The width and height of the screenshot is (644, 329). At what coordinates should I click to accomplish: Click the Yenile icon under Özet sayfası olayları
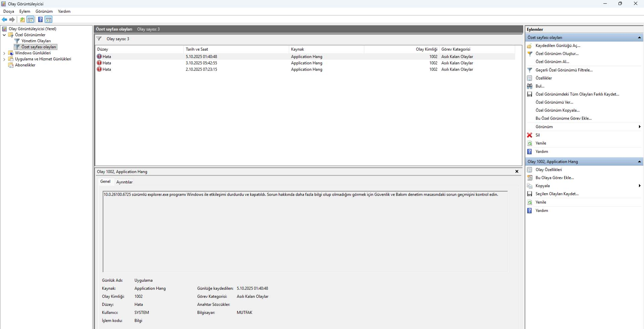[x=530, y=143]
